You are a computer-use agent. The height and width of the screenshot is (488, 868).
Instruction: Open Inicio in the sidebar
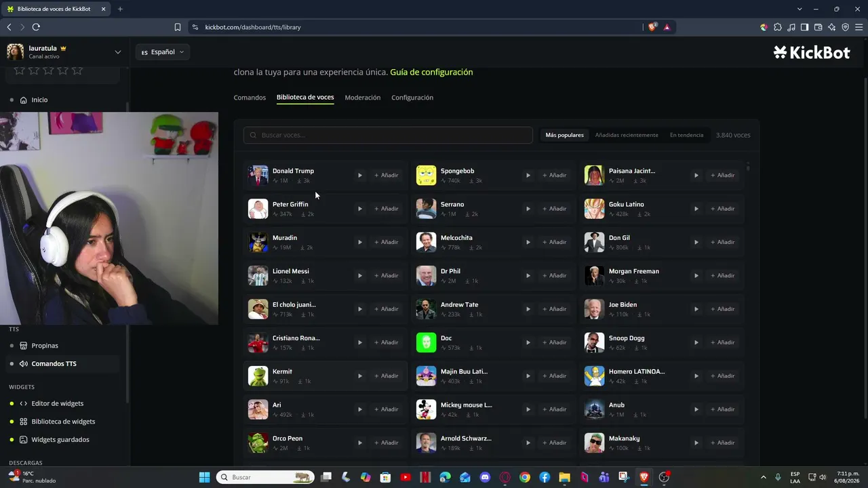tap(39, 100)
